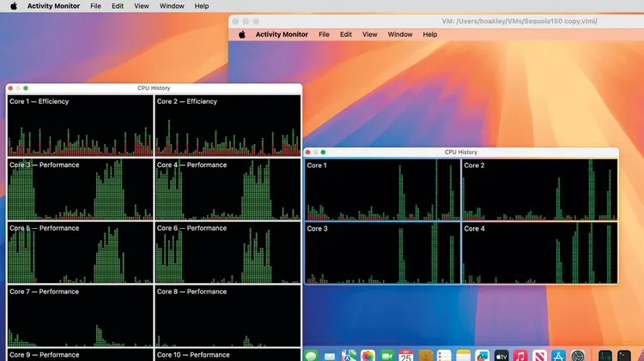Viewport: 644px width, 361px height.
Task: Open the Apple menu inside the VM
Action: (242, 34)
